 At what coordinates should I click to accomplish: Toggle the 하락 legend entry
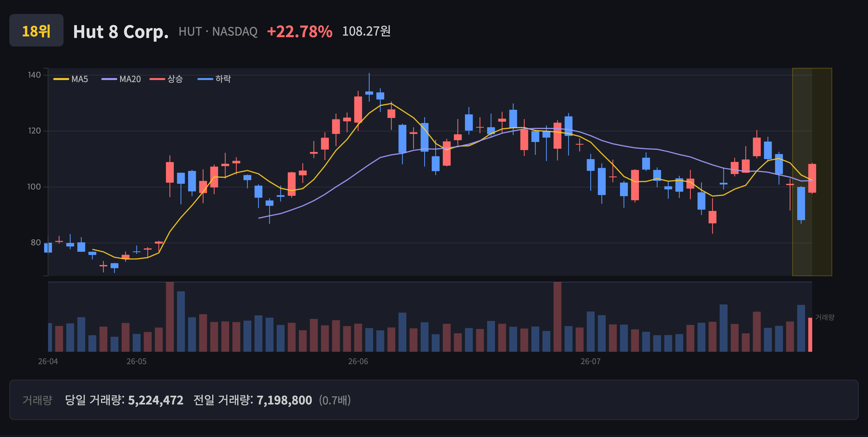[x=214, y=79]
